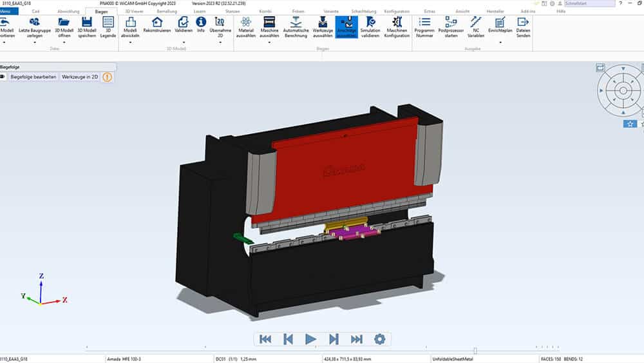Expand the Einrichteplan dropdown arrow
Viewport: 644px width, 363px height.
[500, 43]
